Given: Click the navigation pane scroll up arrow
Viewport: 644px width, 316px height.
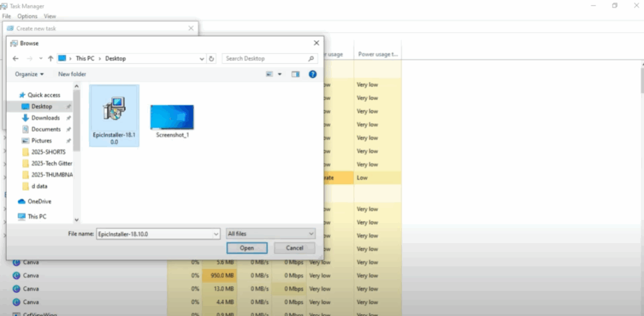Looking at the screenshot, I should point(76,86).
